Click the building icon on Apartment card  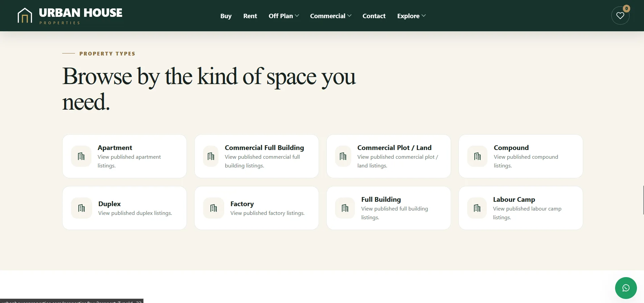coord(81,156)
